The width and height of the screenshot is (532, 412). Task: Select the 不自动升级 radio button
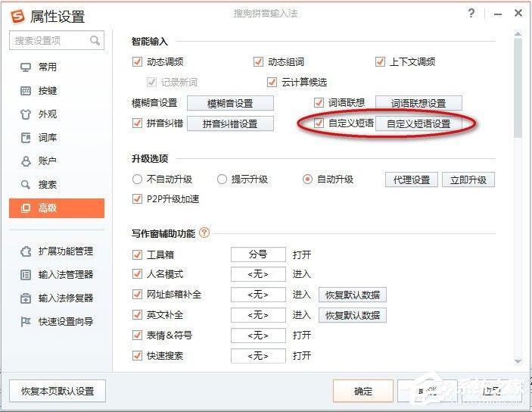click(x=137, y=179)
